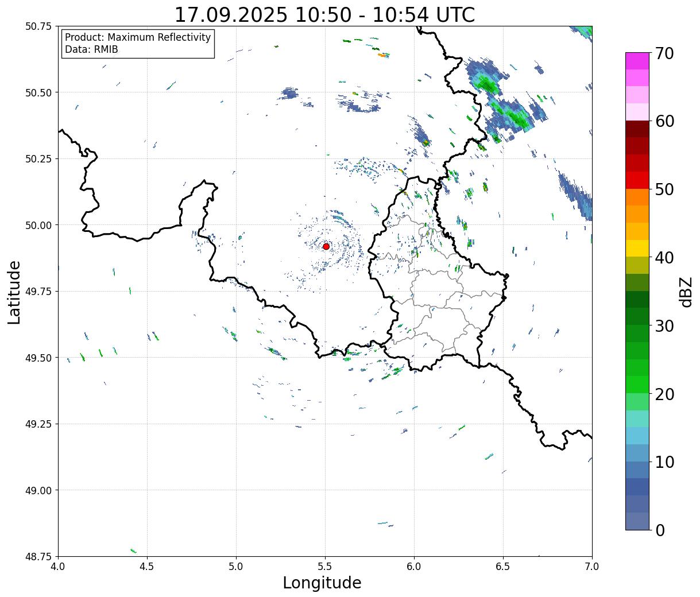Click the plot title '17.09.2025 10:50 - 10:54 UTC'
Screen dimensions: 700x597
pyautogui.click(x=324, y=14)
